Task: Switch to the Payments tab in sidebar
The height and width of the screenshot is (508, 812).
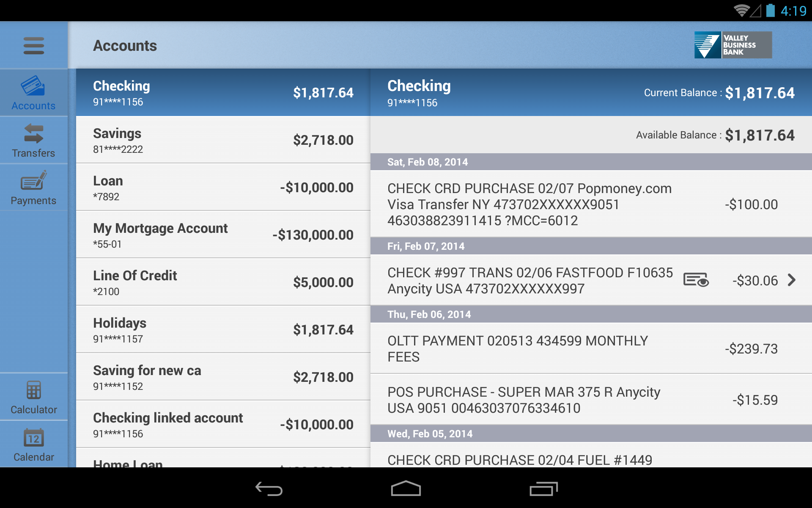Action: point(34,188)
